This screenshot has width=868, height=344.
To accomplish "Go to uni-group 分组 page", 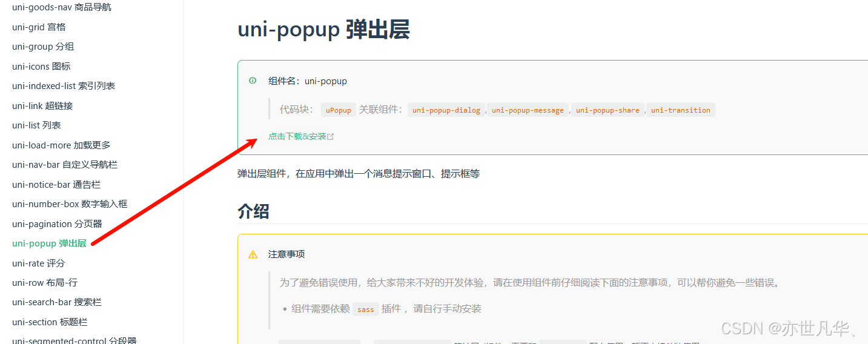I will click(x=43, y=47).
